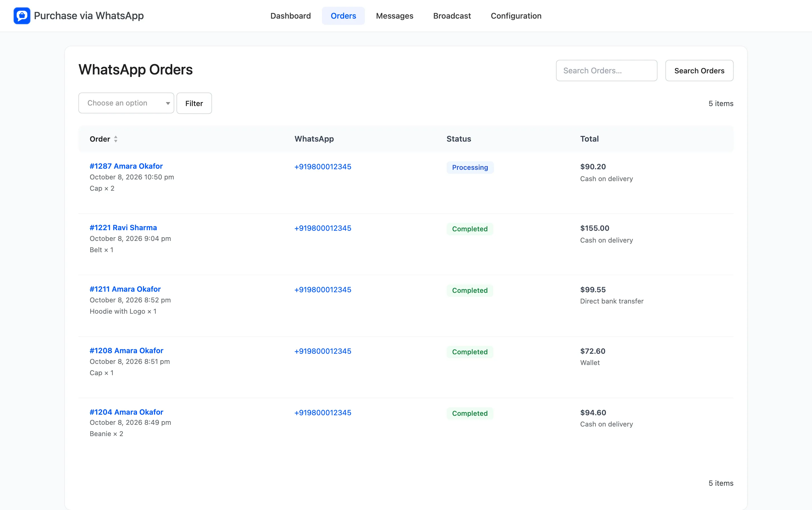
Task: Click the $94.60 total
Action: [x=593, y=412]
